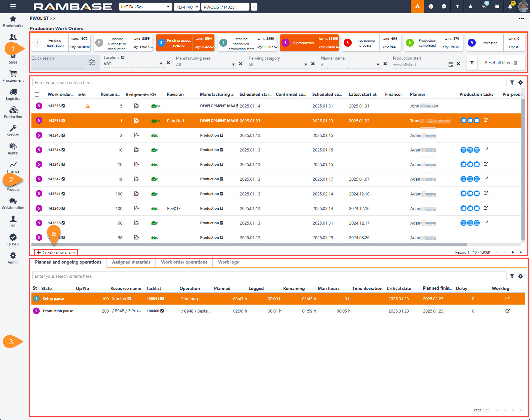Open column settings gear for operations grid
Viewport: 530px width, 420px height.
click(520, 276)
